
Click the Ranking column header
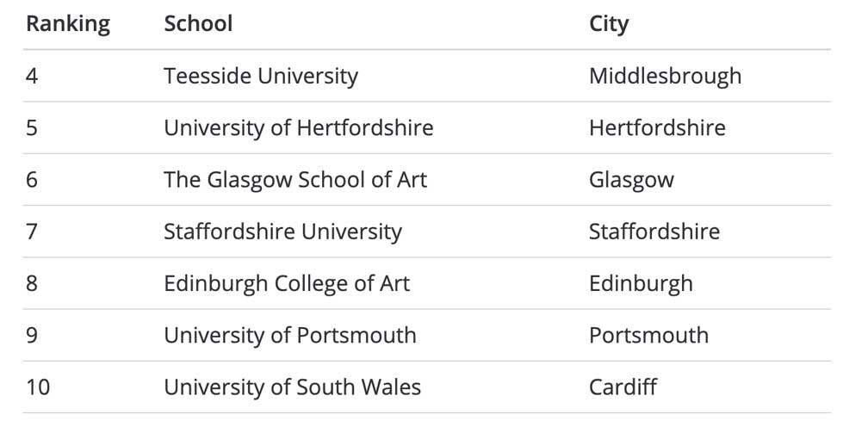(68, 24)
